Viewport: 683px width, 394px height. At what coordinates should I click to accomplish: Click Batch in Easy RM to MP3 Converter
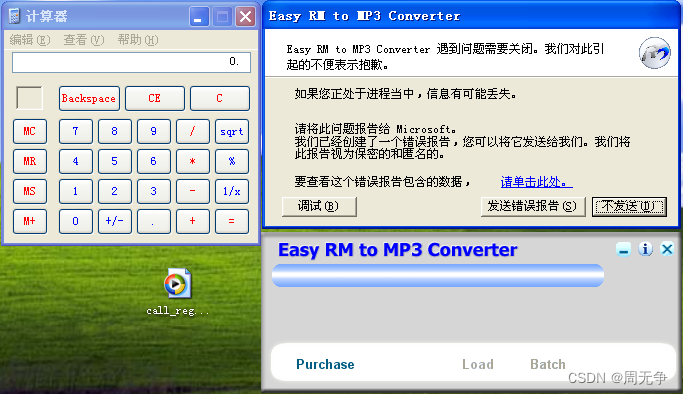click(x=548, y=364)
